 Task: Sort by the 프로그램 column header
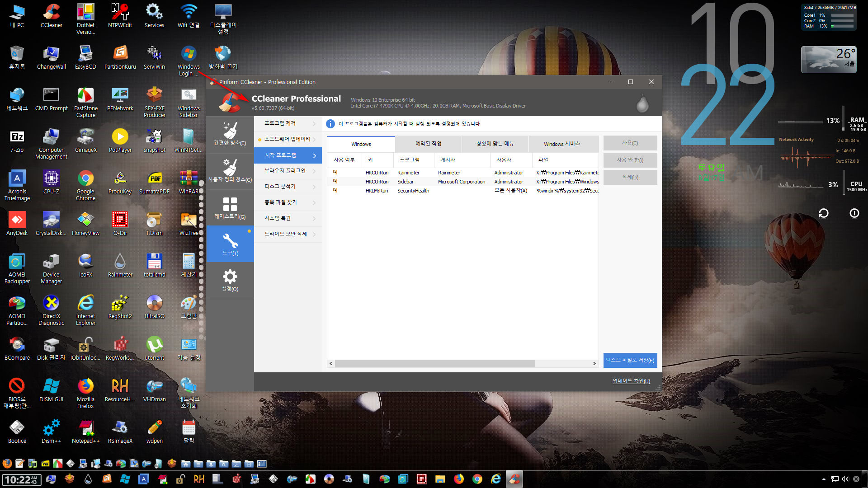pos(414,160)
